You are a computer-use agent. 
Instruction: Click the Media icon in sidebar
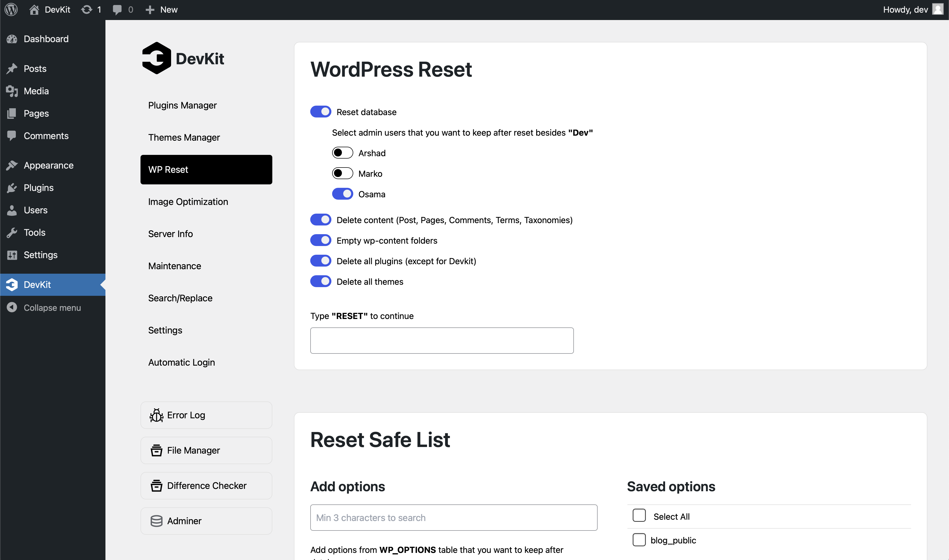[12, 91]
